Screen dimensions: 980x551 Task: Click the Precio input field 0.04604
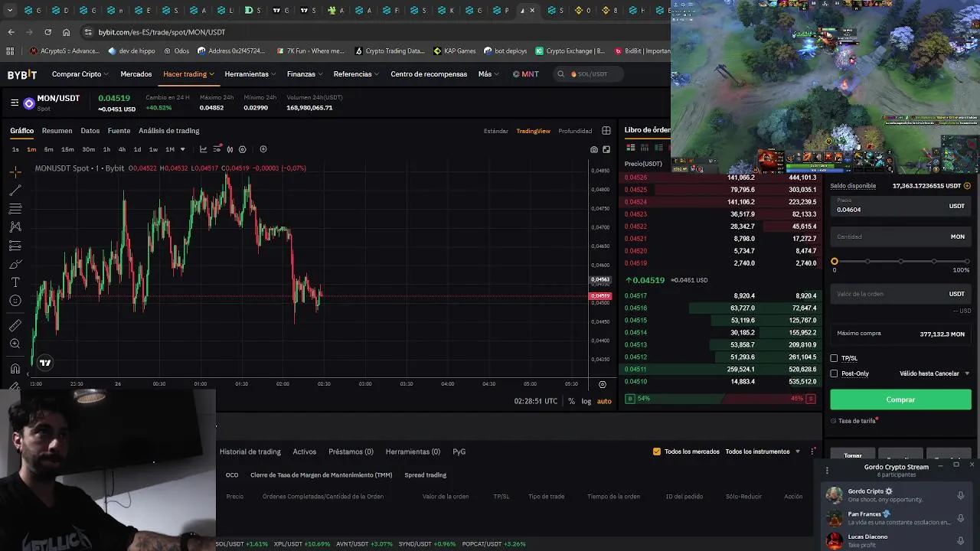click(900, 206)
